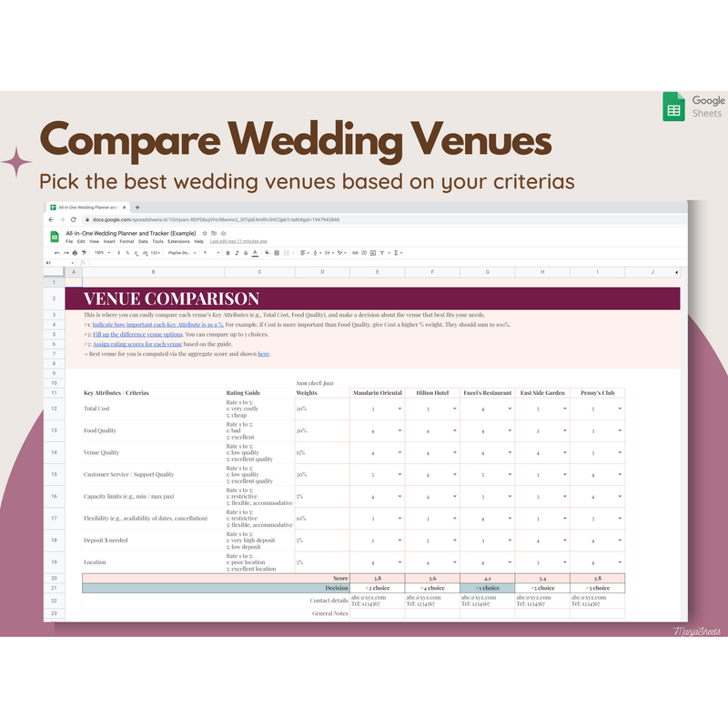Open the zoom level dropdown showing 100%
Viewport: 728px width, 728px height.
99,252
